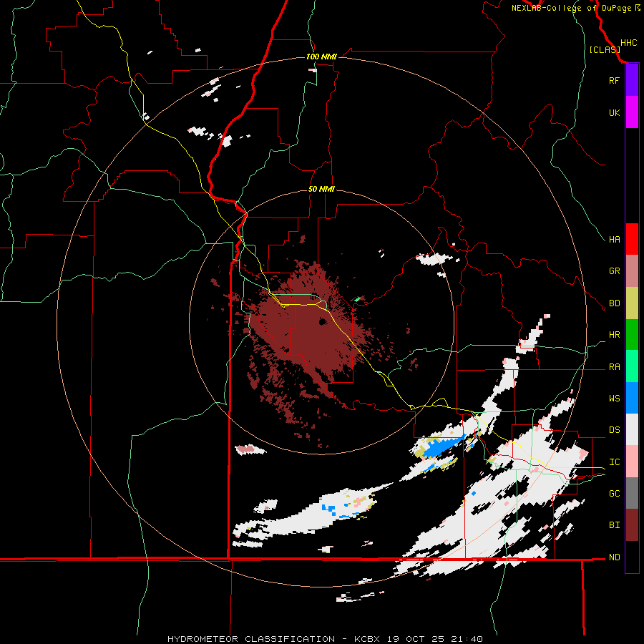
Task: Click the DS legend label
Action: coord(614,430)
